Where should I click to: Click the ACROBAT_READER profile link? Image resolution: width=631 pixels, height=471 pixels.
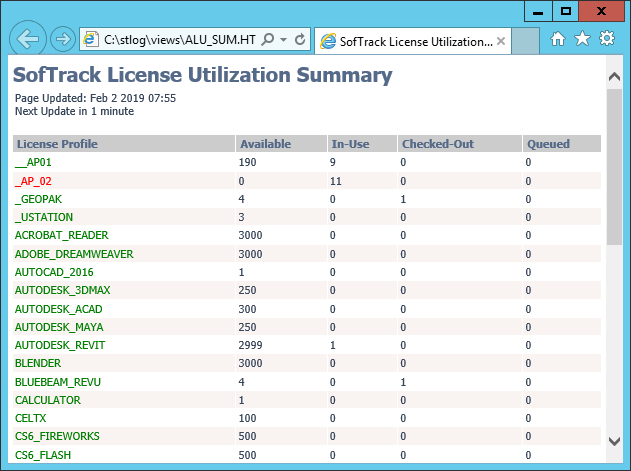(62, 235)
